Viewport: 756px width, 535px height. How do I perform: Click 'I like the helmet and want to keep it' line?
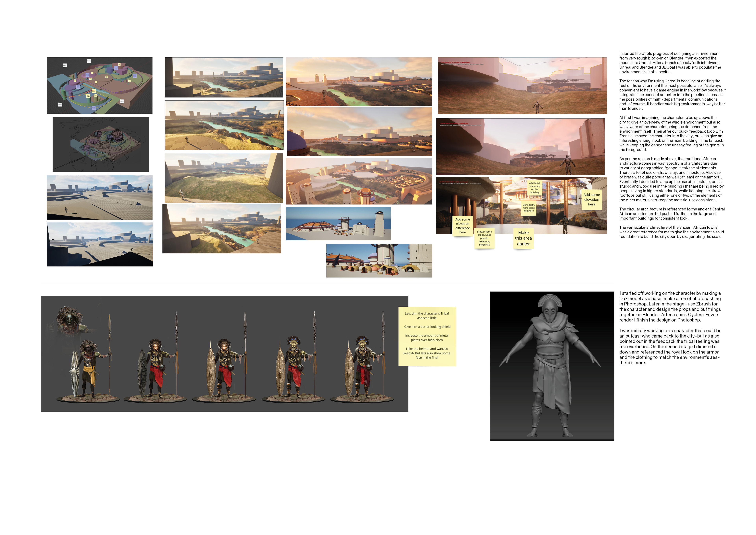[x=427, y=353]
